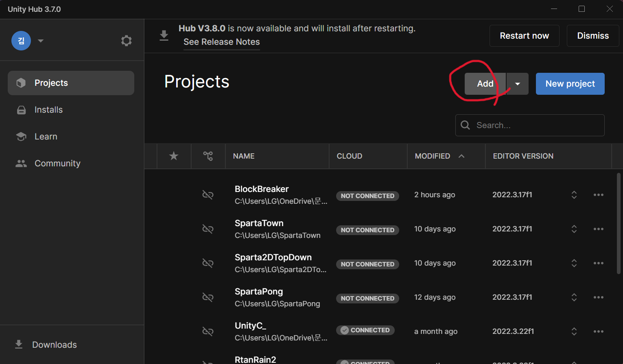
Task: Expand the account dropdown arrow
Action: 41,41
